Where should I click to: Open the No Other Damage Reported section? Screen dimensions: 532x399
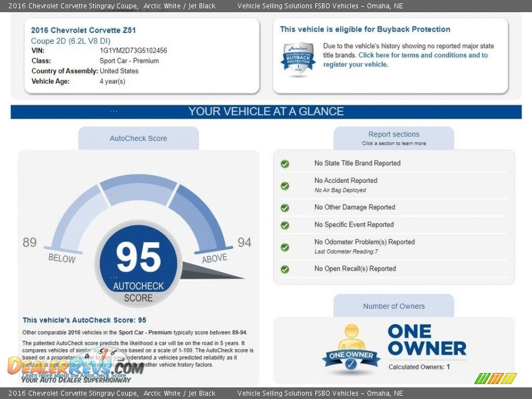click(355, 207)
